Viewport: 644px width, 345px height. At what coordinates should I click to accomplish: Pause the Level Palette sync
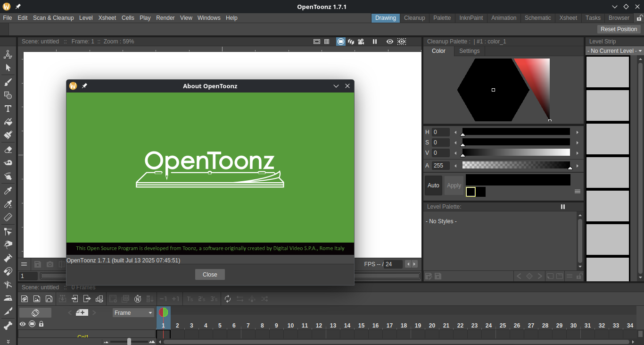pos(562,206)
